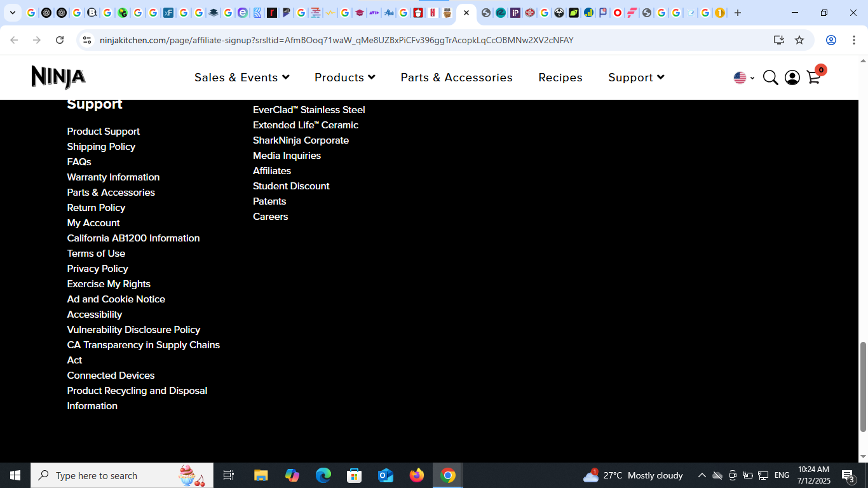Screen dimensions: 868x488
Task: Open Parts & Accessories in the top navigation
Action: [x=456, y=78]
